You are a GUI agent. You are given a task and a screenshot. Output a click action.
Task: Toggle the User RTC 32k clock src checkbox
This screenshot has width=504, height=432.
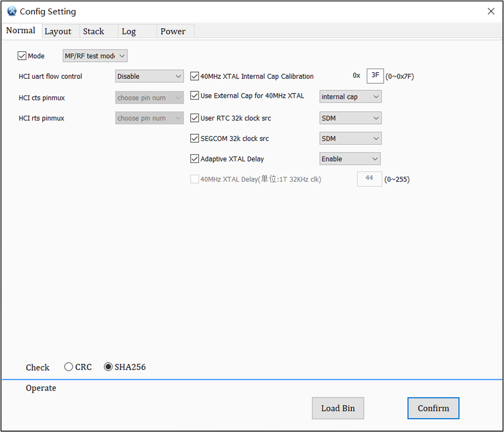[195, 118]
